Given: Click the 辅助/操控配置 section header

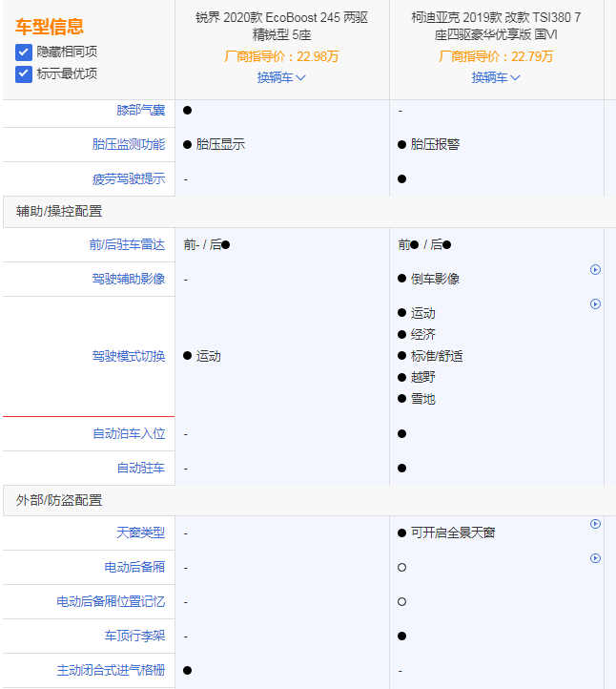Looking at the screenshot, I should 59,211.
